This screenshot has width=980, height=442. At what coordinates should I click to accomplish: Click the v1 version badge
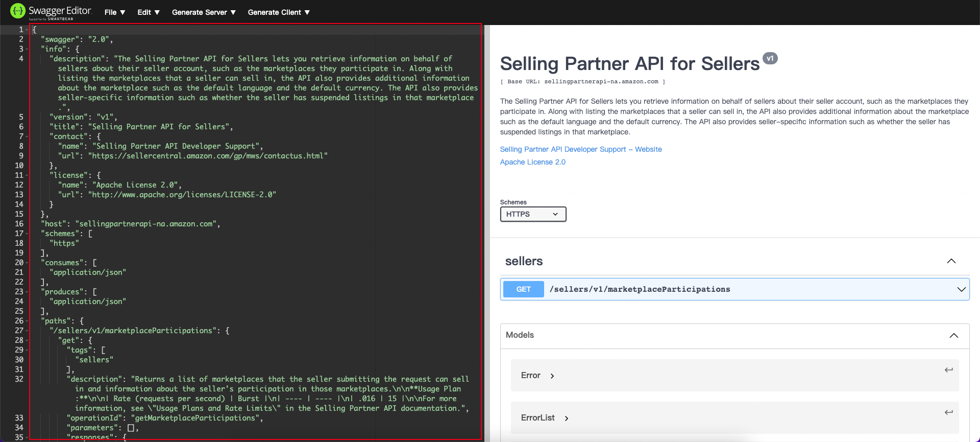pos(770,58)
